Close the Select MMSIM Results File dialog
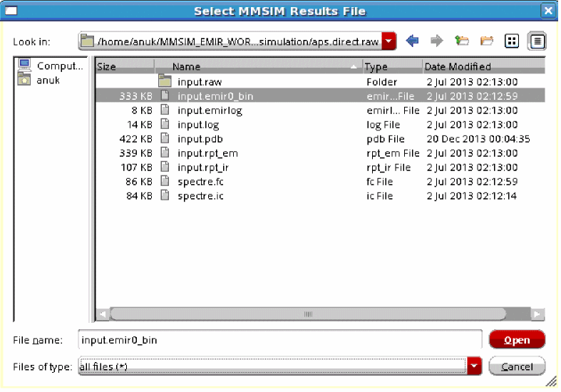561x392 pixels. coord(548,11)
